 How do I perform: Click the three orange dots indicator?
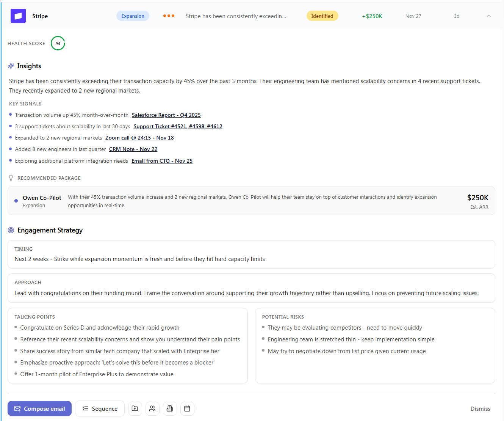[169, 16]
